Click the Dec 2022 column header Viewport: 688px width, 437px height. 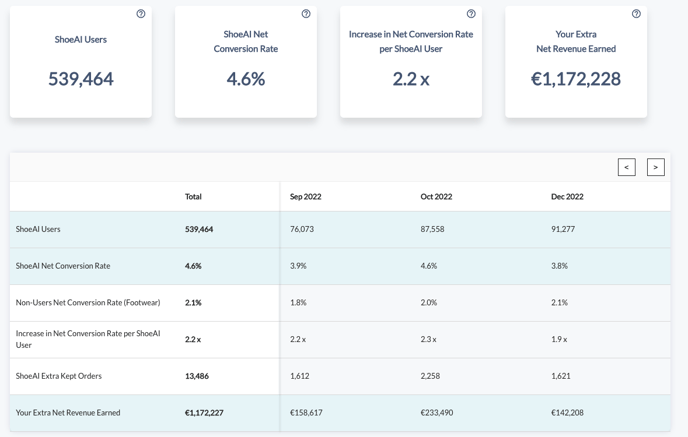pyautogui.click(x=567, y=197)
